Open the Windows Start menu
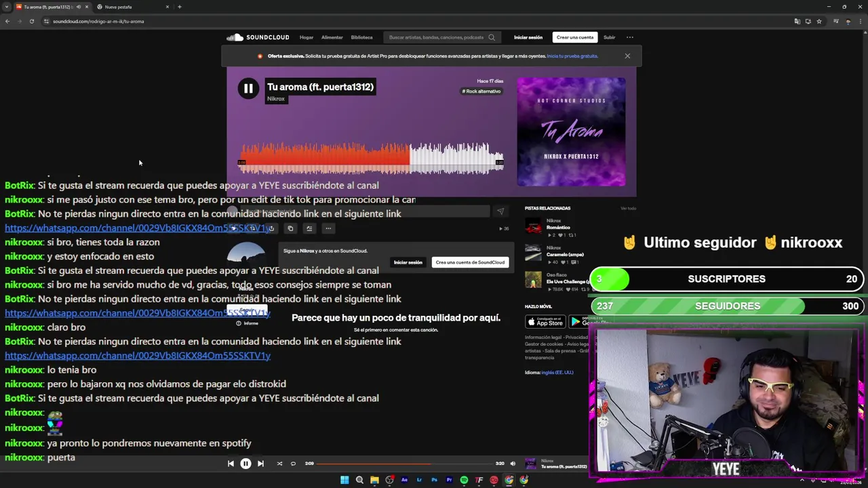868x488 pixels. click(x=344, y=480)
